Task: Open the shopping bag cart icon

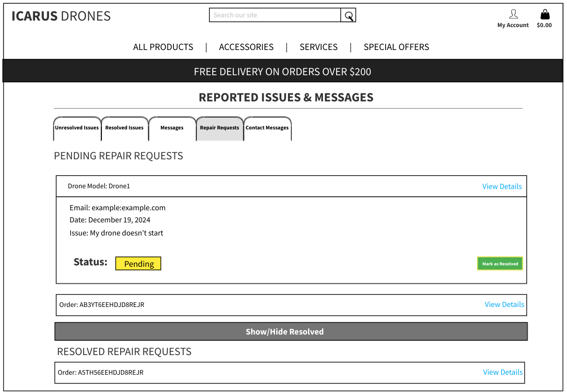Action: [545, 14]
